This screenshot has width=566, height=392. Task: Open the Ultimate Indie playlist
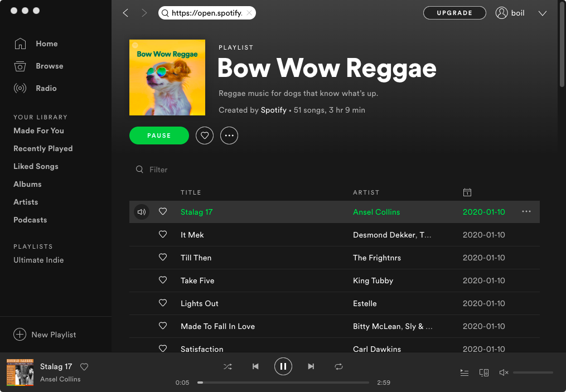[x=38, y=260]
